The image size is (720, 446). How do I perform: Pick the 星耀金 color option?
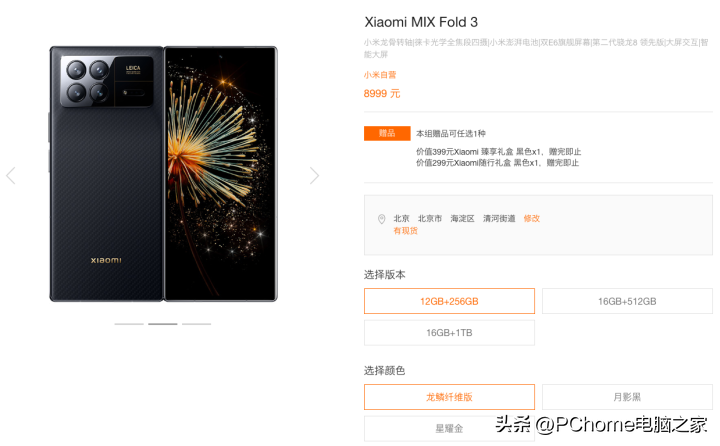[449, 429]
